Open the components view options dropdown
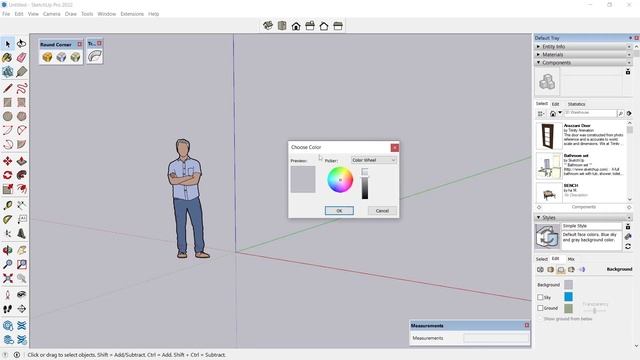Screen dimensions: 640x360 pyautogui.click(x=541, y=113)
